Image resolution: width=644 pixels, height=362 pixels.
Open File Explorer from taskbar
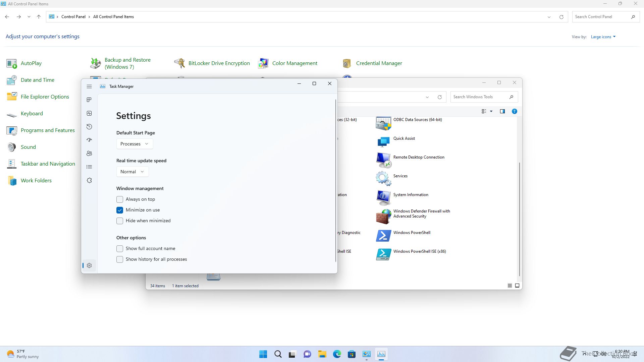point(322,354)
